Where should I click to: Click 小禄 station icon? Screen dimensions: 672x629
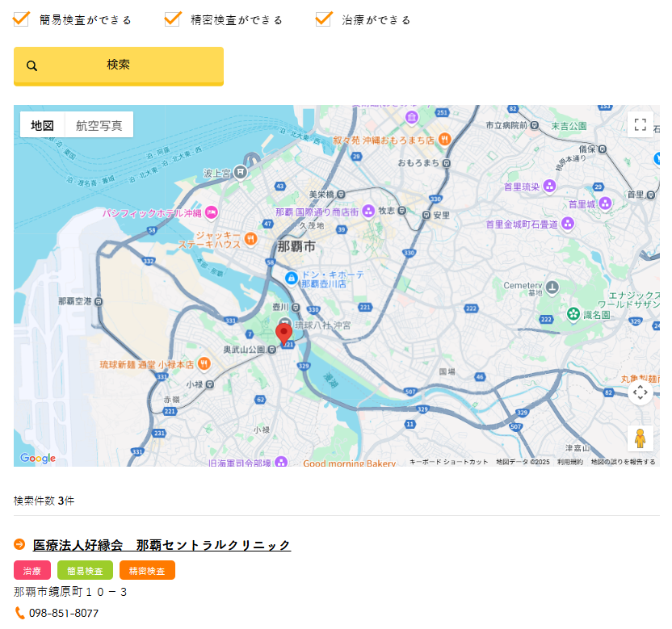point(210,385)
